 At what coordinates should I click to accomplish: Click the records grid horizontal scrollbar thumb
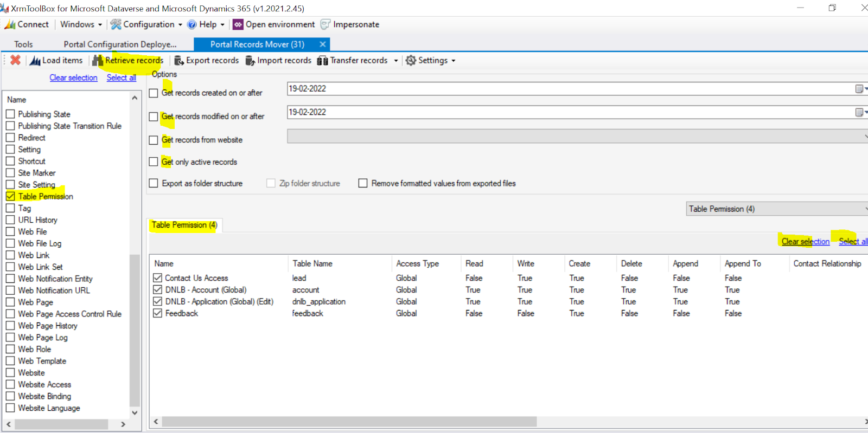pyautogui.click(x=349, y=422)
